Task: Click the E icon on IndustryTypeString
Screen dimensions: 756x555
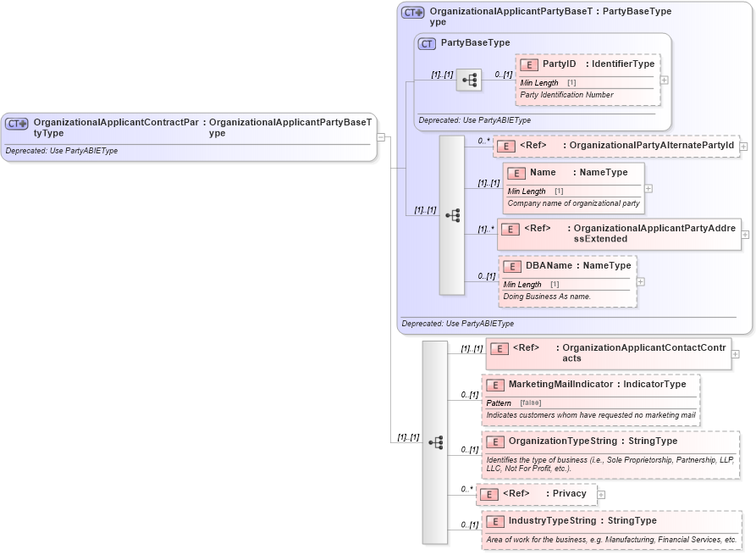Action: pos(494,520)
